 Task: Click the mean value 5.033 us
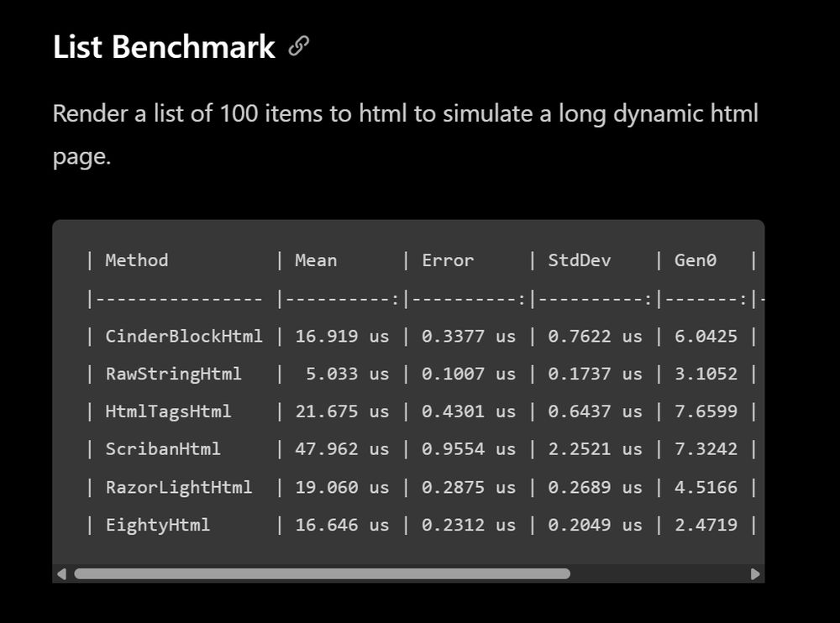click(347, 374)
